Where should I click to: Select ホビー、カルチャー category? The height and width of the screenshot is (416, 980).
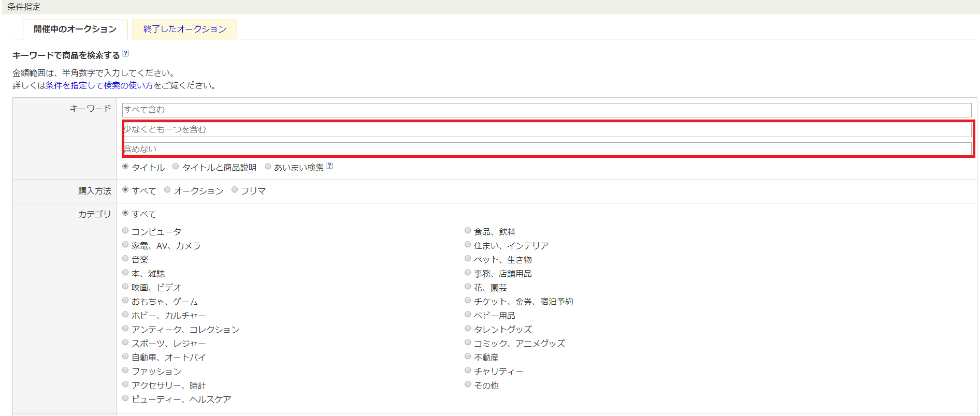125,315
